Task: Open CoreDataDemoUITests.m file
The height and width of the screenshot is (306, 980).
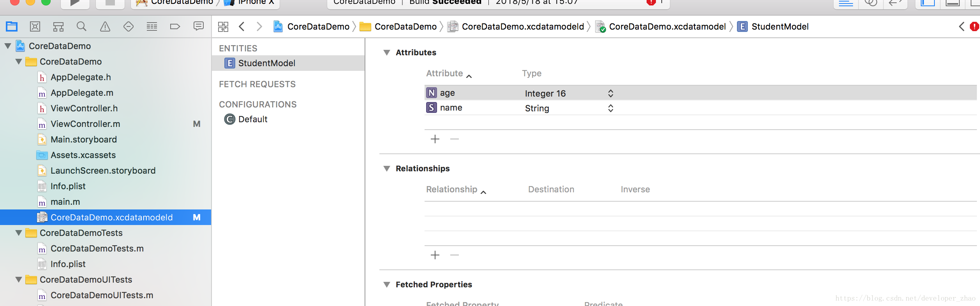Action: click(102, 295)
